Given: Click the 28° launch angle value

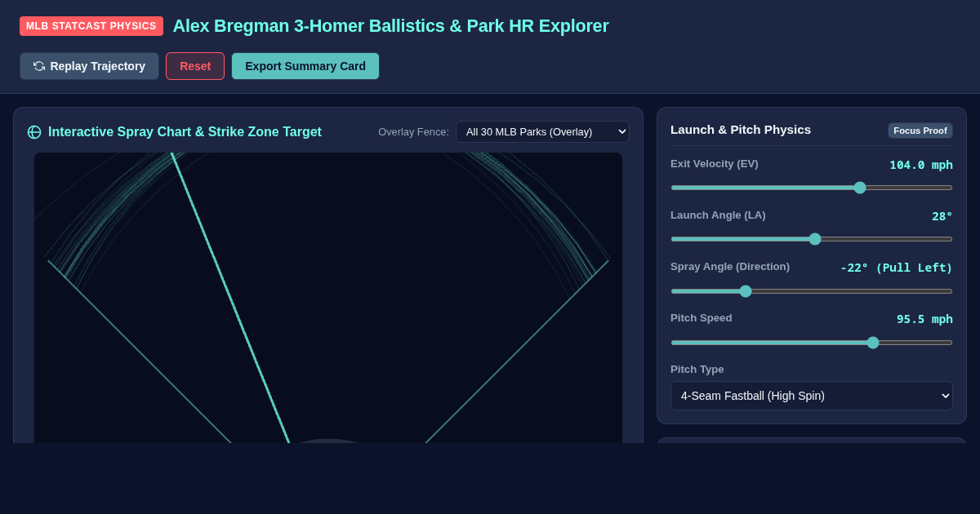Looking at the screenshot, I should [x=942, y=216].
